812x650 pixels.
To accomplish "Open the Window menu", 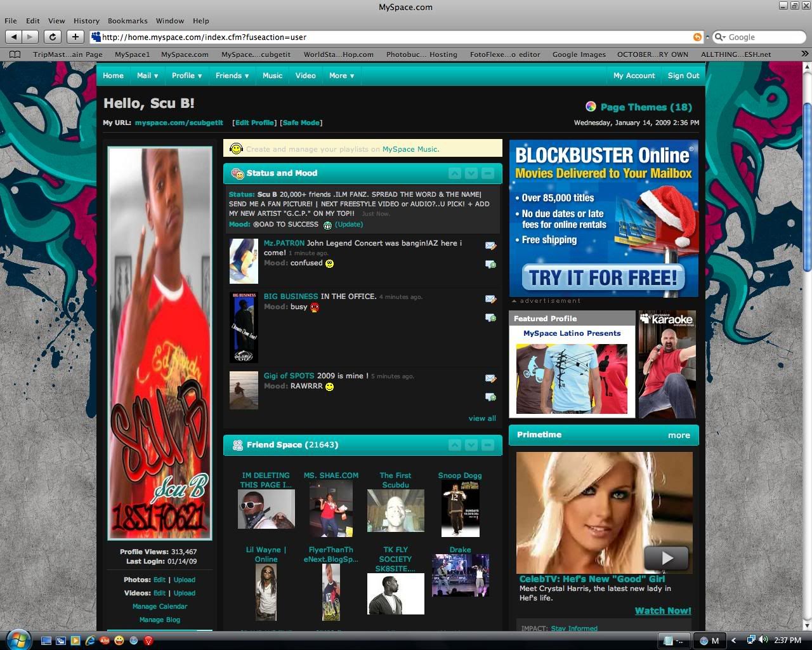I will (170, 20).
